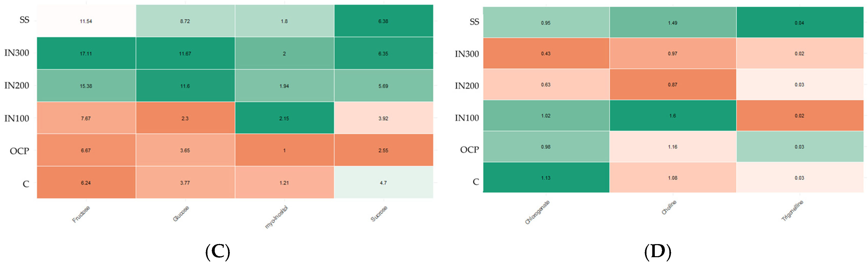Select the Glucose cell showing 8.72
Screen dimensions: 868x265
[185, 21]
